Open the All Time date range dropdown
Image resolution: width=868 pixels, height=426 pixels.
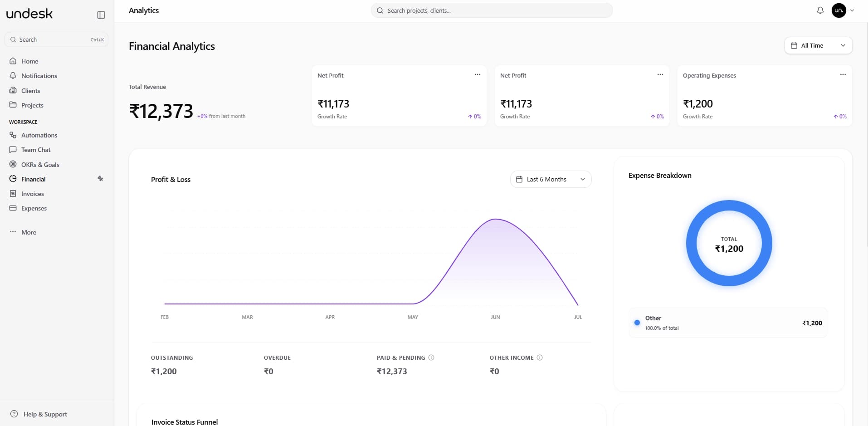pos(818,45)
